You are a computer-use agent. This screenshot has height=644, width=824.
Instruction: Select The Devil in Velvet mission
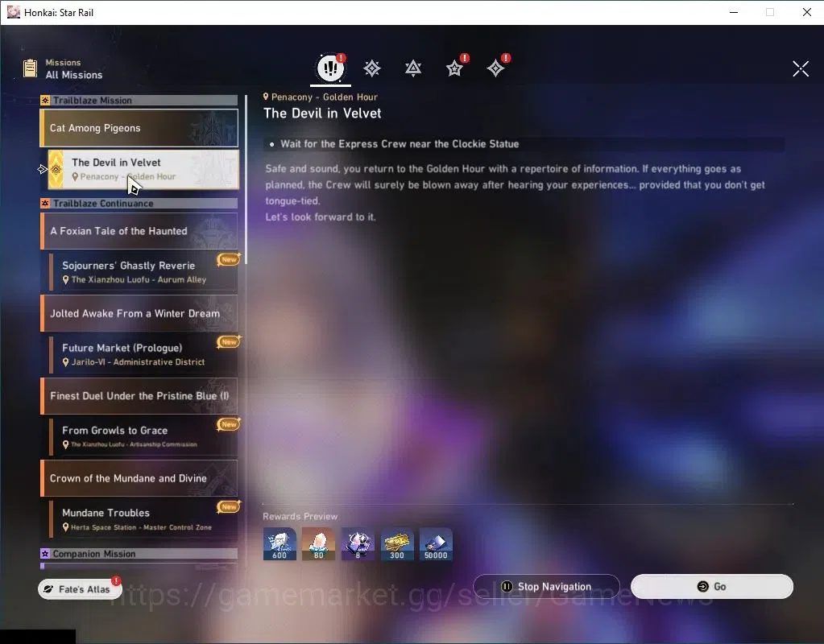(x=143, y=169)
